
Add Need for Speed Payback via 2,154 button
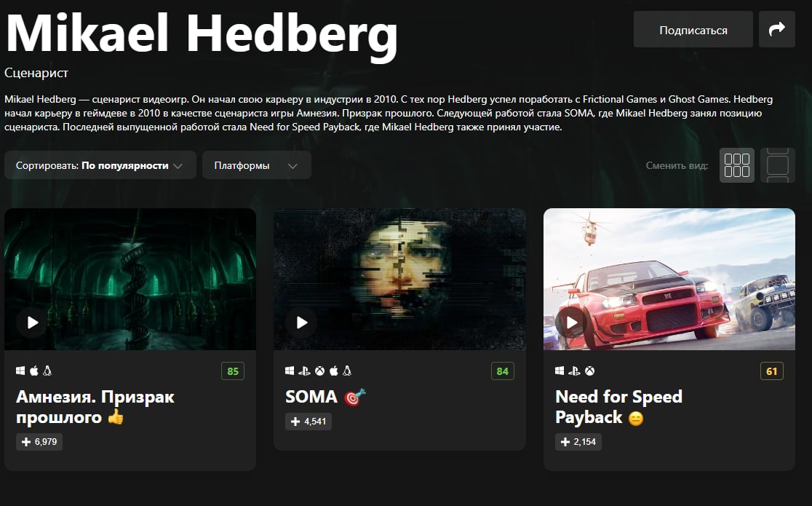(578, 442)
